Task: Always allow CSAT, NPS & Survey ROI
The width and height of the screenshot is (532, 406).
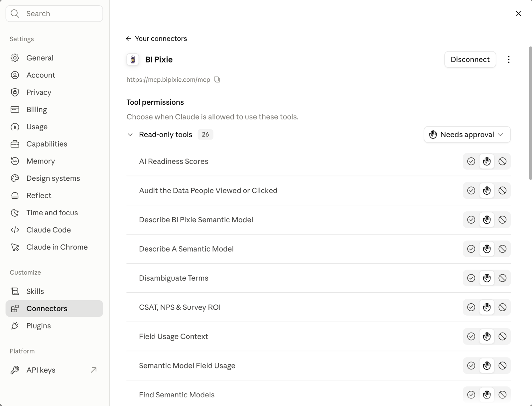Action: click(x=471, y=307)
